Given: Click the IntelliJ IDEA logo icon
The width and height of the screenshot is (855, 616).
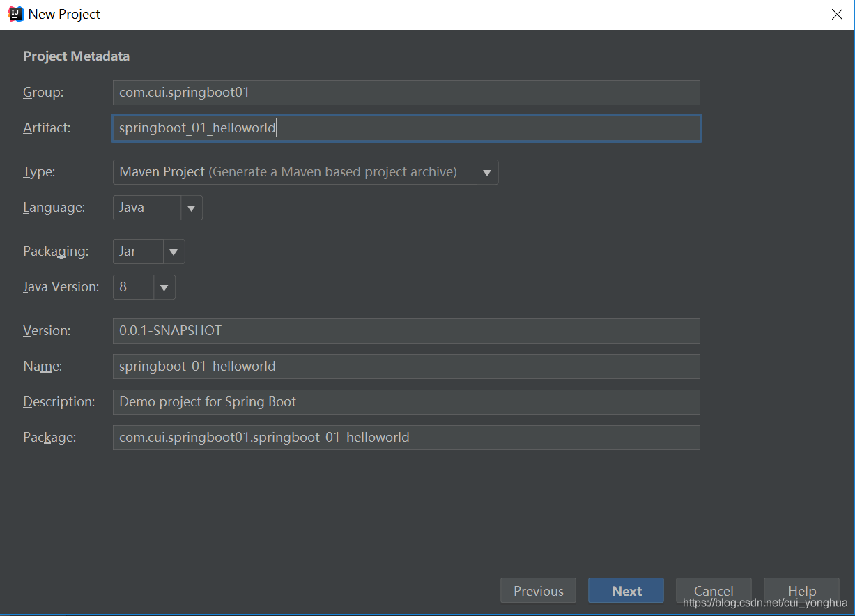Looking at the screenshot, I should click(15, 14).
